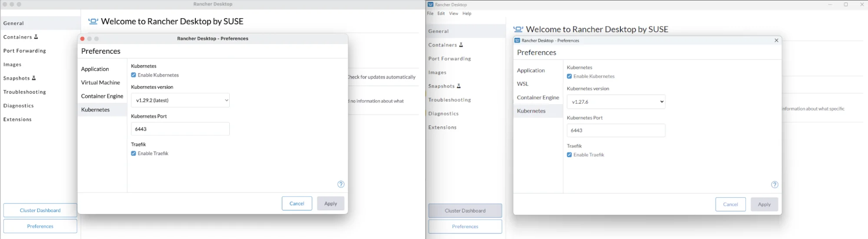Image resolution: width=868 pixels, height=239 pixels.
Task: Click the experimental flask icon beside Containers in the Windows window
Action: click(461, 45)
